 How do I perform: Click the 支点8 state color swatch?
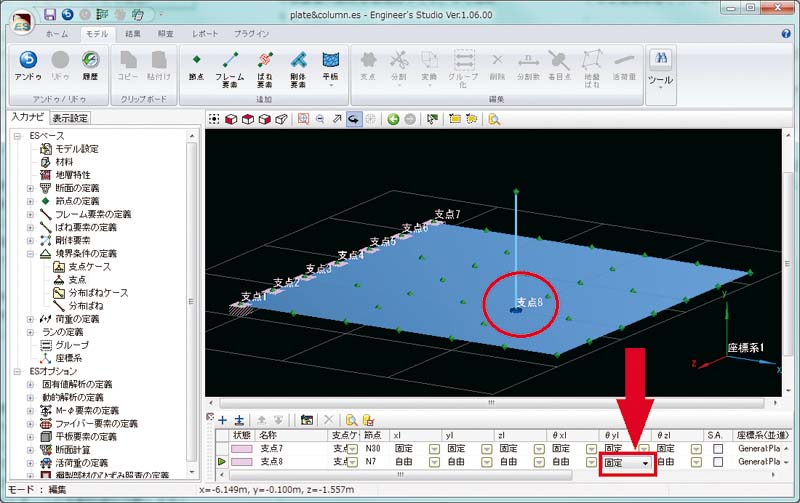pyautogui.click(x=242, y=462)
